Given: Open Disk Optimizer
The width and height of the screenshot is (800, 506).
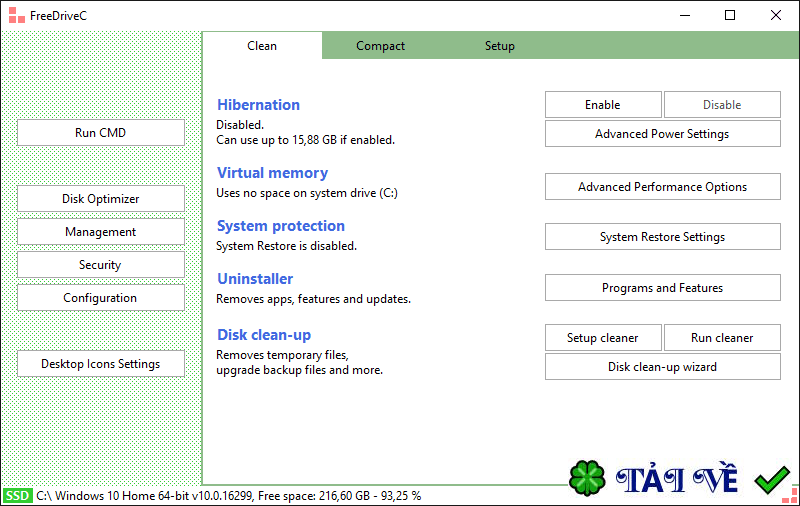Looking at the screenshot, I should 101,199.
